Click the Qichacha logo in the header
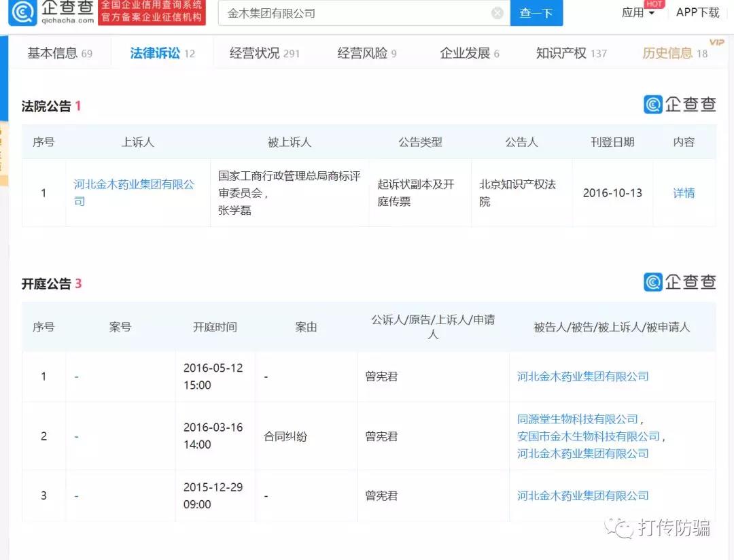Screen dimensions: 734x560 (51, 13)
